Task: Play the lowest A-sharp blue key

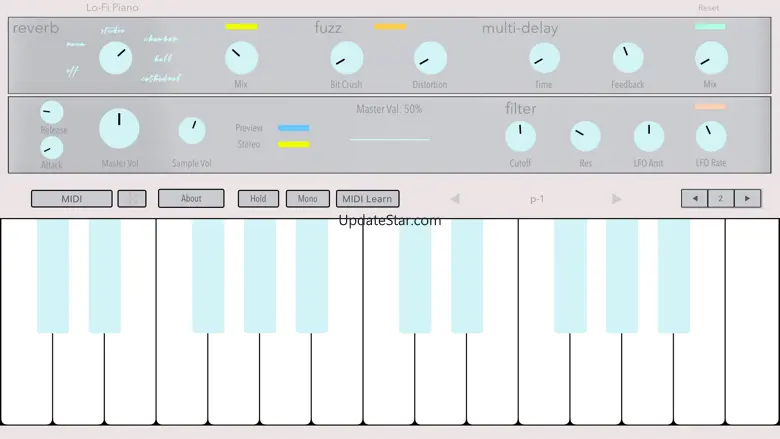Action: [x=311, y=276]
